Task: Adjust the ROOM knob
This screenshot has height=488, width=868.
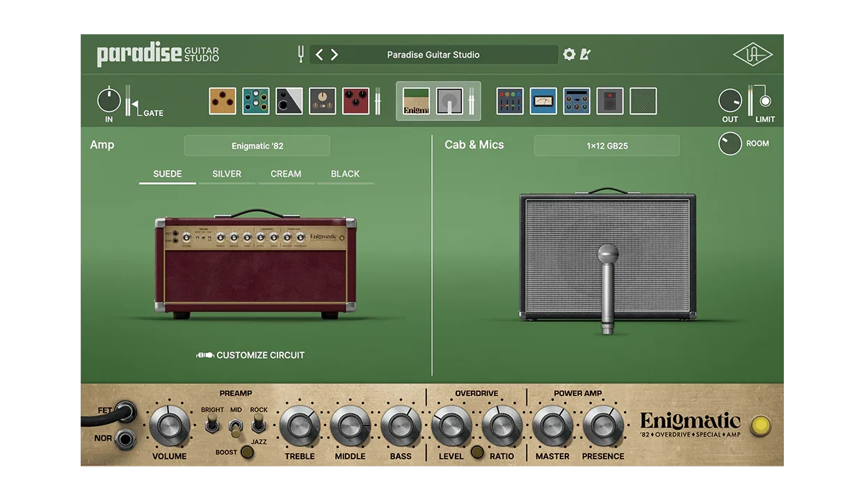Action: [x=730, y=143]
